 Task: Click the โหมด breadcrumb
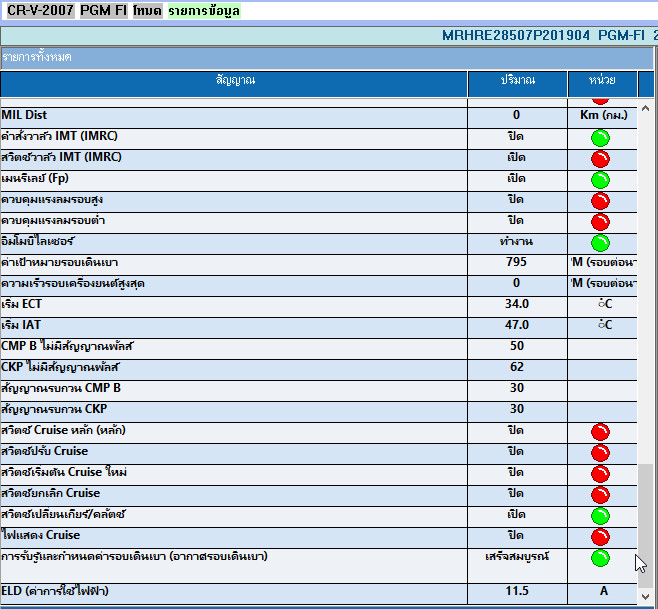point(147,10)
